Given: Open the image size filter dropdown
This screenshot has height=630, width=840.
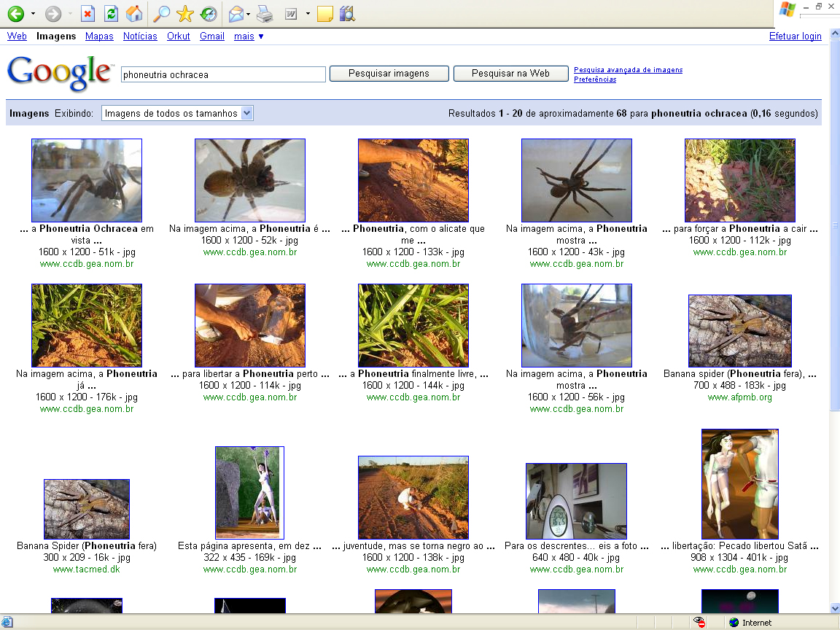Looking at the screenshot, I should pos(177,113).
